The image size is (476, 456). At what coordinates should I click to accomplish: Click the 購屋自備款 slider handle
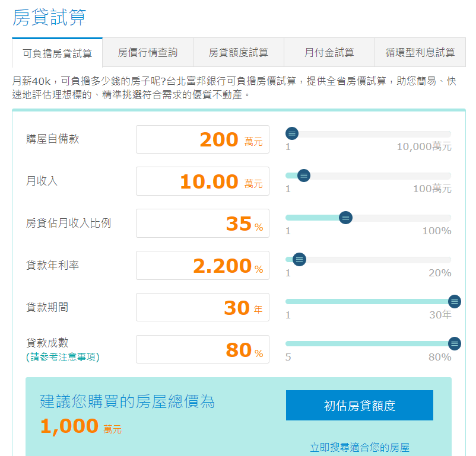(292, 133)
